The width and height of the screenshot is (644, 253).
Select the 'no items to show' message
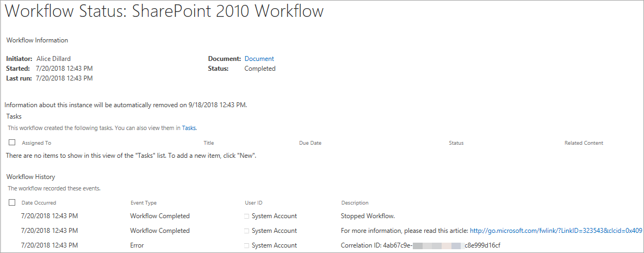[x=131, y=156]
